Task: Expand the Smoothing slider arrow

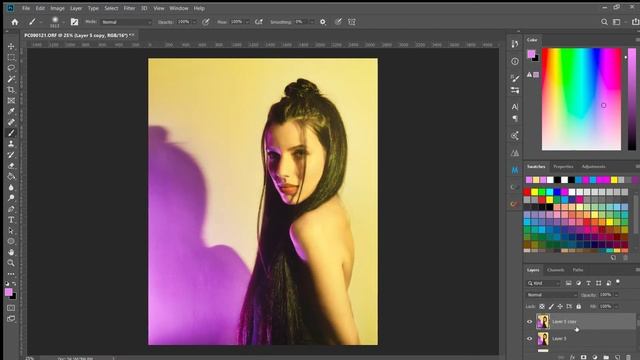Action: point(312,22)
